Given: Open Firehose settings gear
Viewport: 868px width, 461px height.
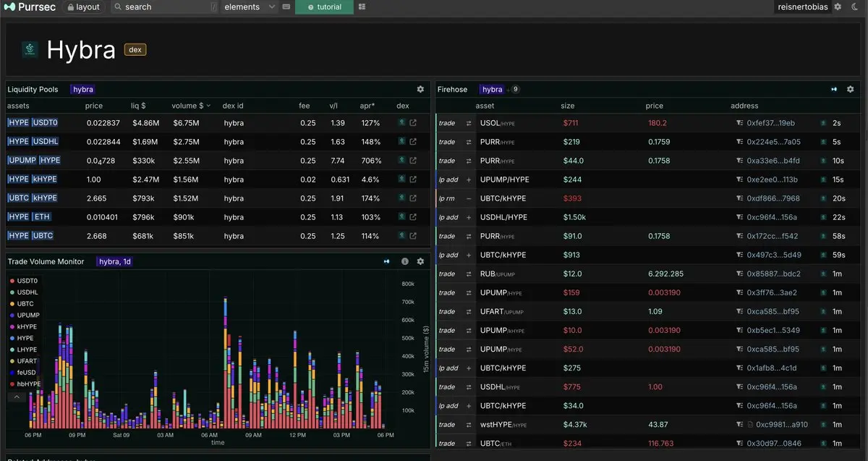Looking at the screenshot, I should coord(851,89).
